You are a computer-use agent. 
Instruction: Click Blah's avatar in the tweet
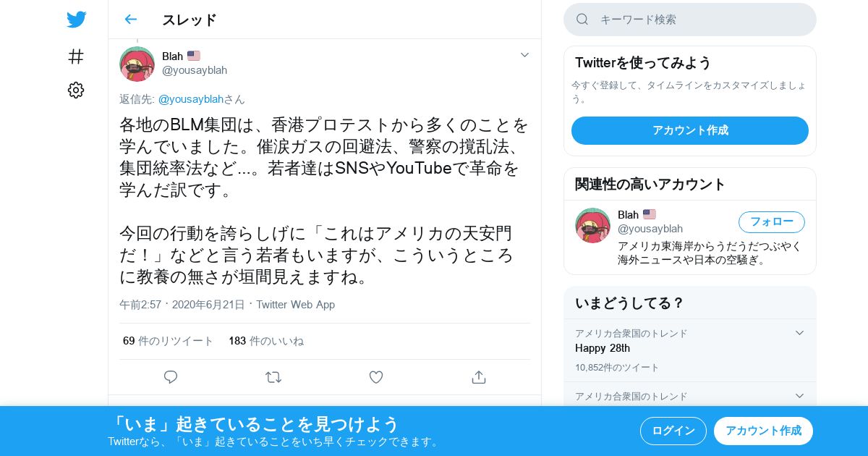point(137,64)
